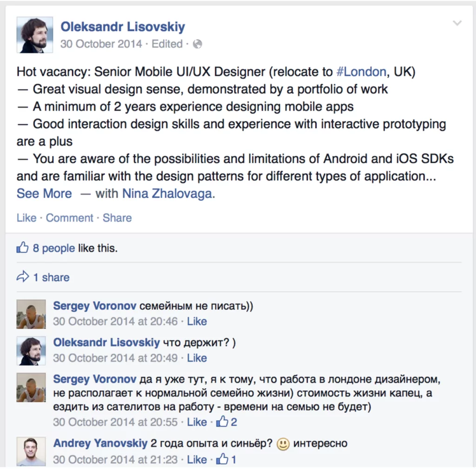Image resolution: width=476 pixels, height=471 pixels.
Task: Click thumbs-up count on Sergey's long comment
Action: (227, 422)
